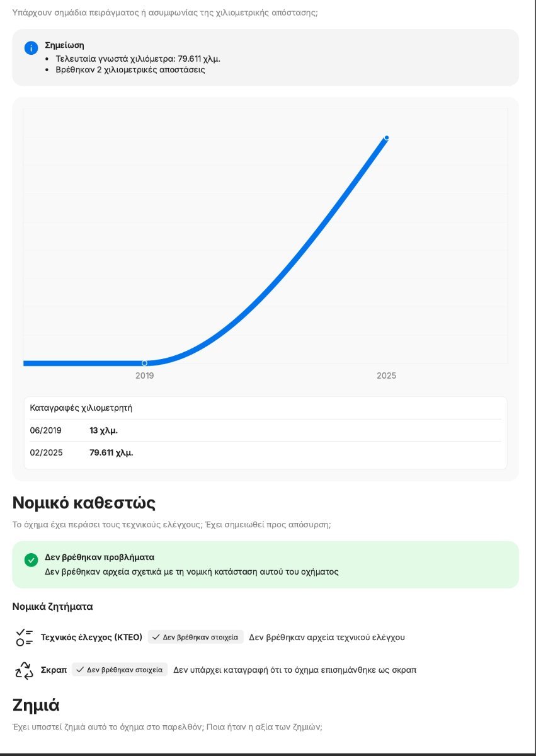Viewport: 536px width, 756px height.
Task: Click the Καταγραφές χιλιομετρητή table header
Action: [81, 408]
